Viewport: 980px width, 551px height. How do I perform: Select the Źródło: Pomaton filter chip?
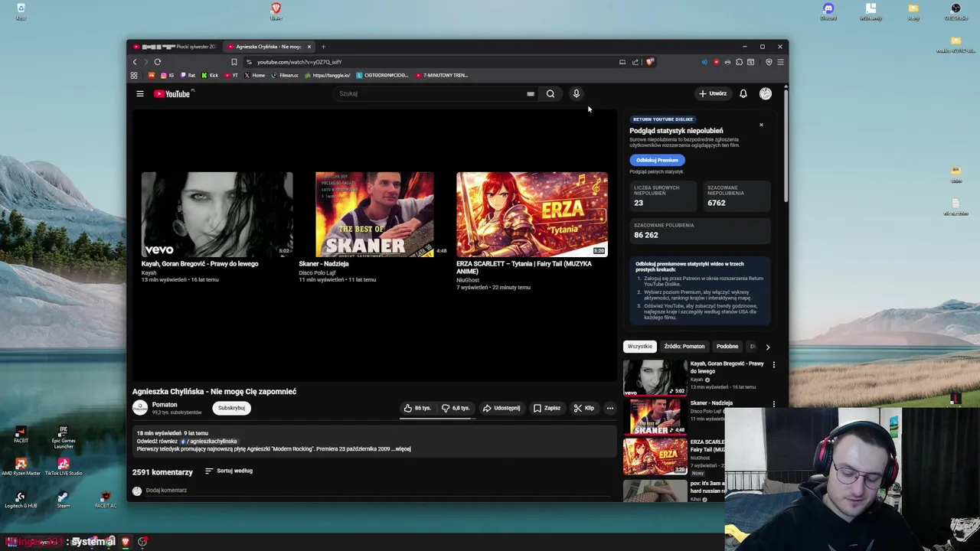tap(684, 347)
